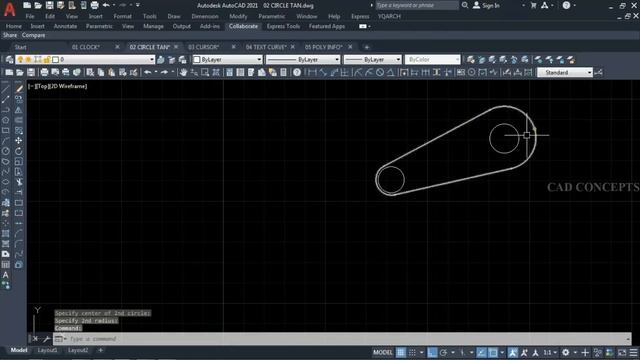Open the Draw menu
The image size is (640, 360).
pyautogui.click(x=174, y=16)
